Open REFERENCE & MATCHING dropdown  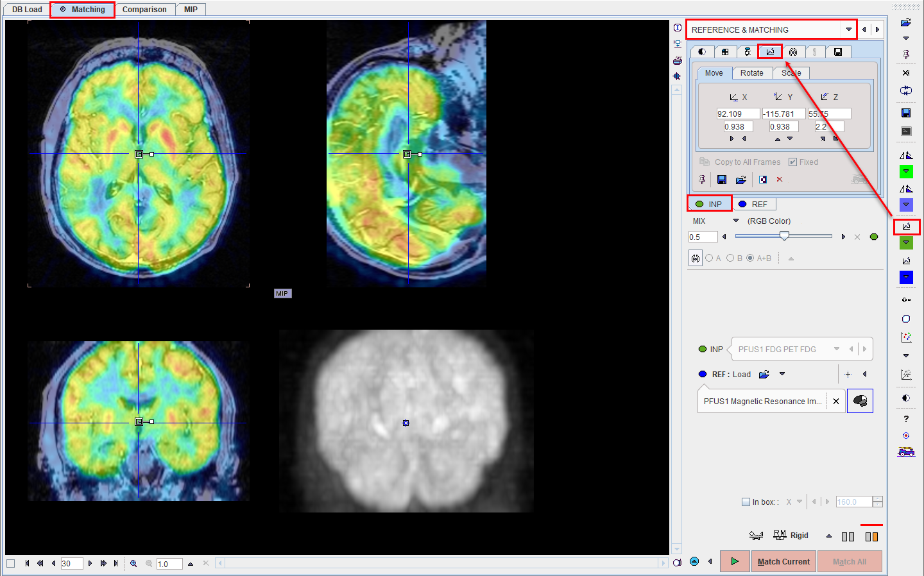coord(849,30)
